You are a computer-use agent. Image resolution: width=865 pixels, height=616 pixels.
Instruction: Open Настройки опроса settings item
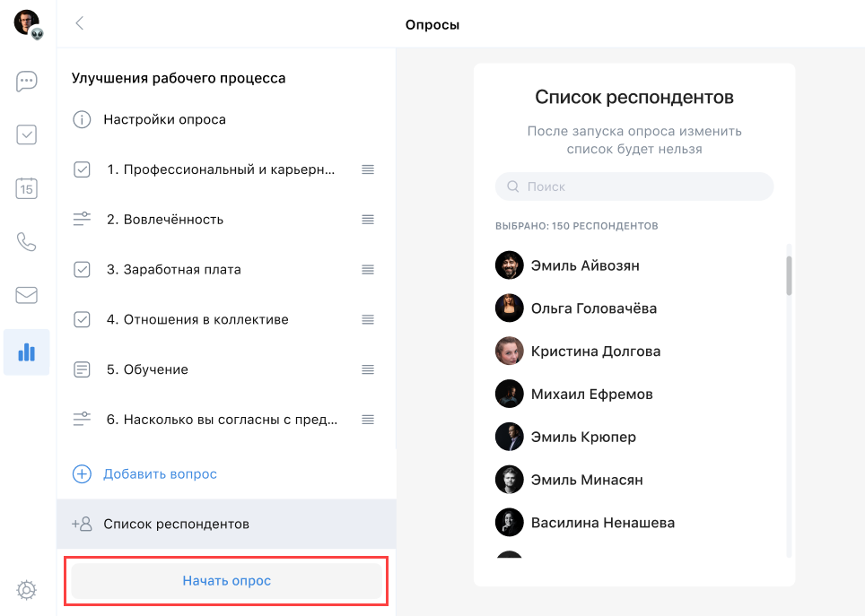[x=164, y=119]
